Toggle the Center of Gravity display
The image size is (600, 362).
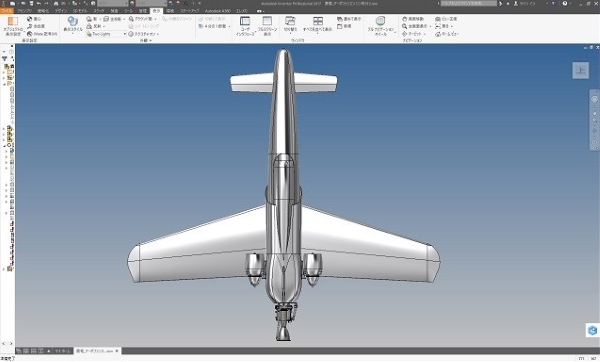coord(34,18)
